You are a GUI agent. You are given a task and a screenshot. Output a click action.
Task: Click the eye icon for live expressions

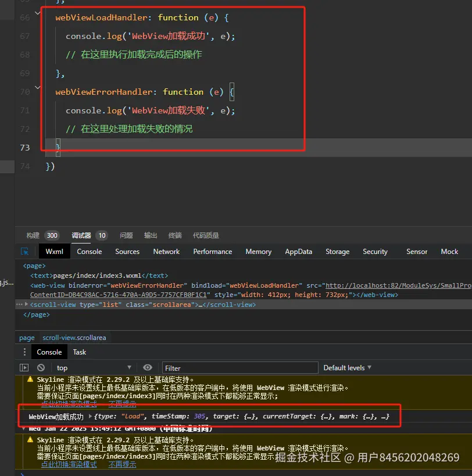(x=148, y=367)
